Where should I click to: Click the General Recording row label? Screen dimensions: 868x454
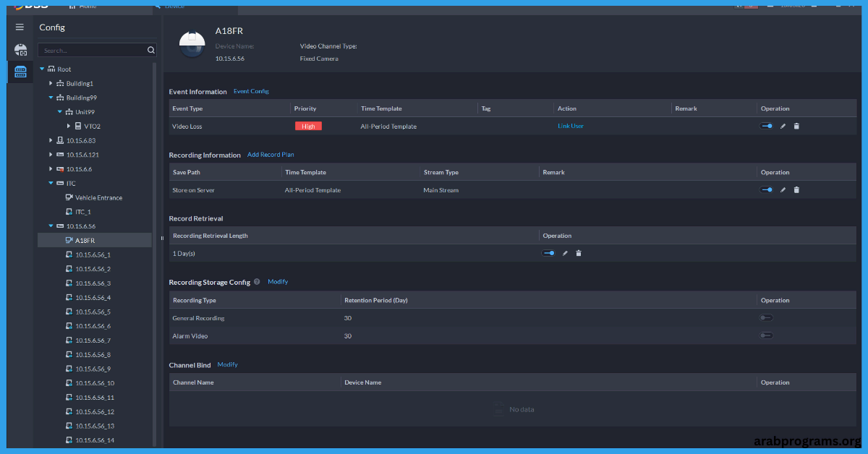(198, 318)
